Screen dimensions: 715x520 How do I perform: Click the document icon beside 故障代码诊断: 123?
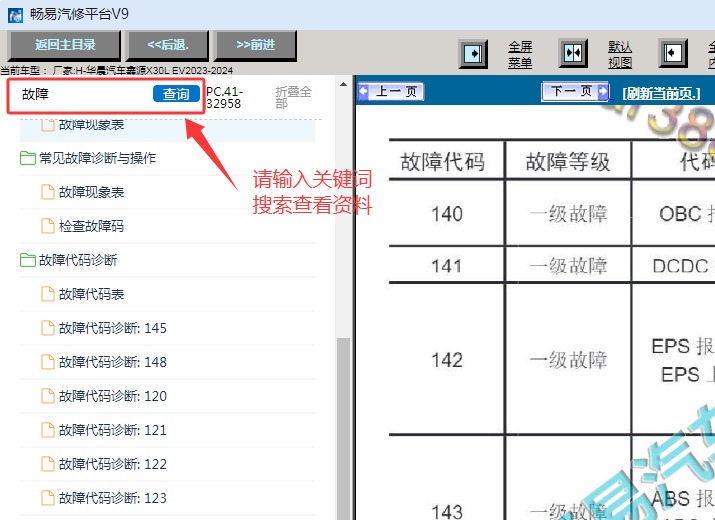coord(48,498)
